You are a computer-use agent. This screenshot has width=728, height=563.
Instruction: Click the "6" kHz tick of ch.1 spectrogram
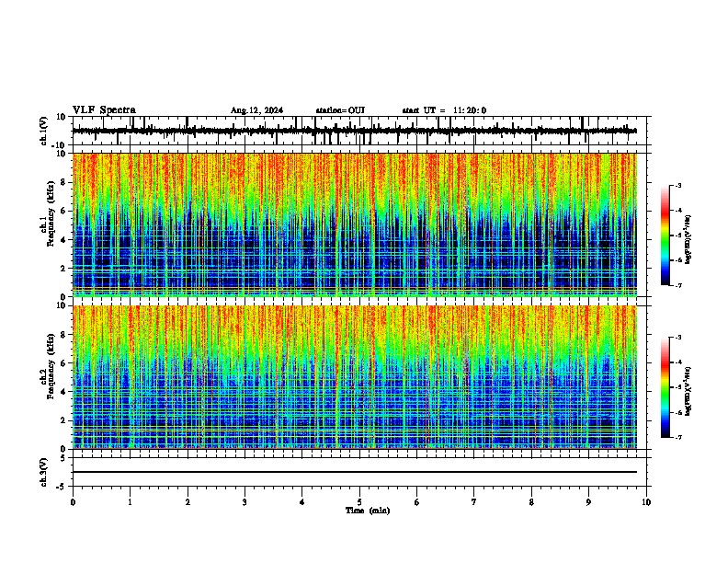coord(64,212)
